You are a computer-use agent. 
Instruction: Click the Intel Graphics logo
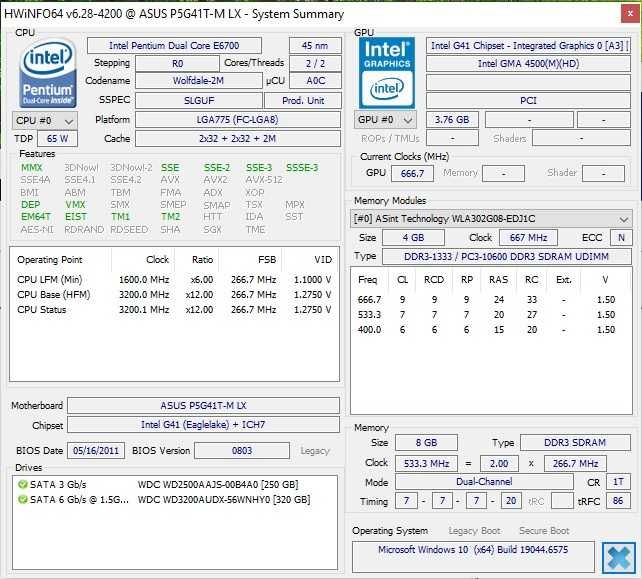point(387,73)
